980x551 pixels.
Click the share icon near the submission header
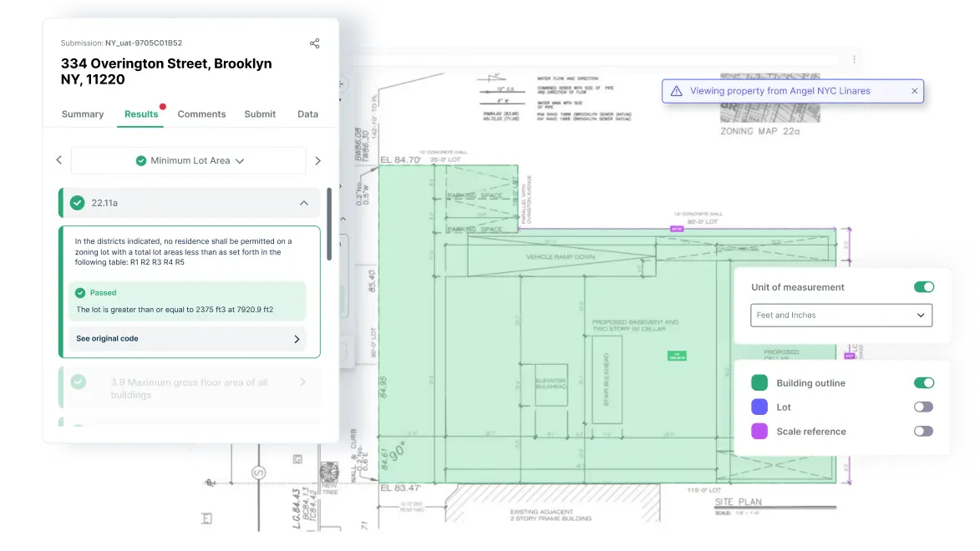314,43
